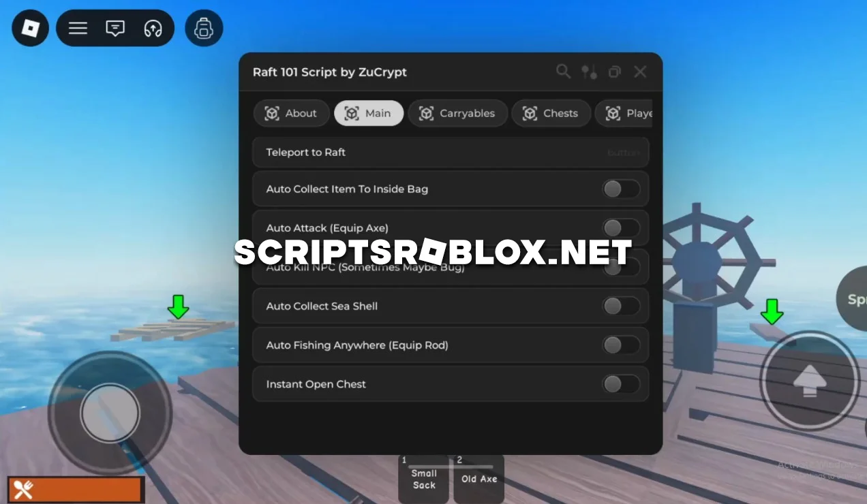Toggle Instant Open Chest on
Viewport: 867px width, 504px height.
(x=620, y=383)
